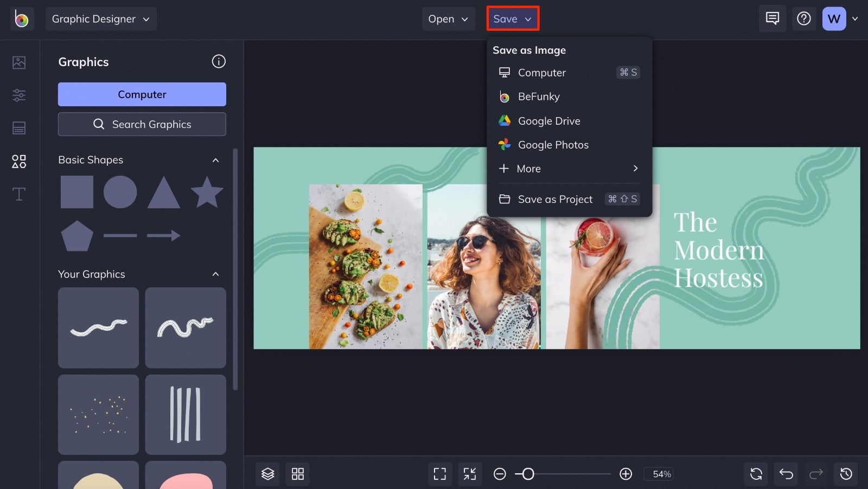Open the Help question mark
The height and width of the screenshot is (489, 868).
(804, 18)
